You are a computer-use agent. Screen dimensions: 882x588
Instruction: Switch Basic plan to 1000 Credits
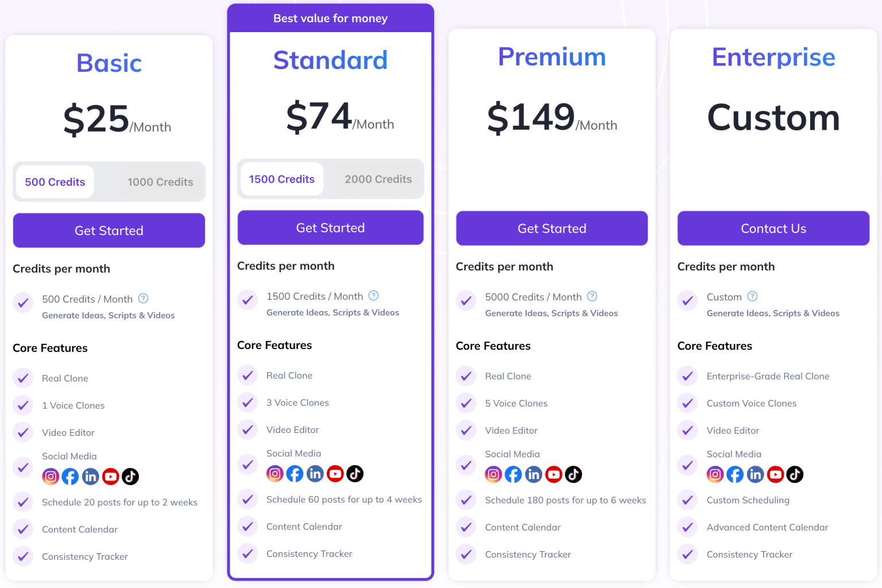(160, 182)
